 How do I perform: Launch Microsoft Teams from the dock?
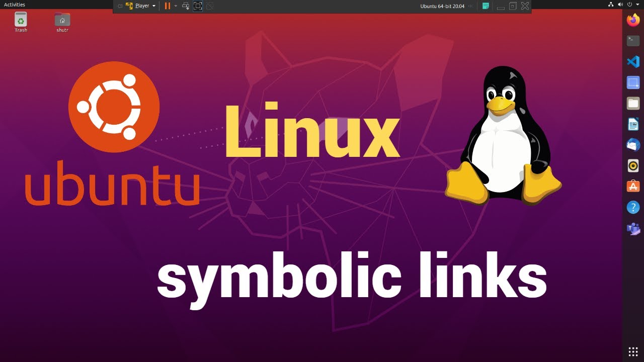point(633,228)
